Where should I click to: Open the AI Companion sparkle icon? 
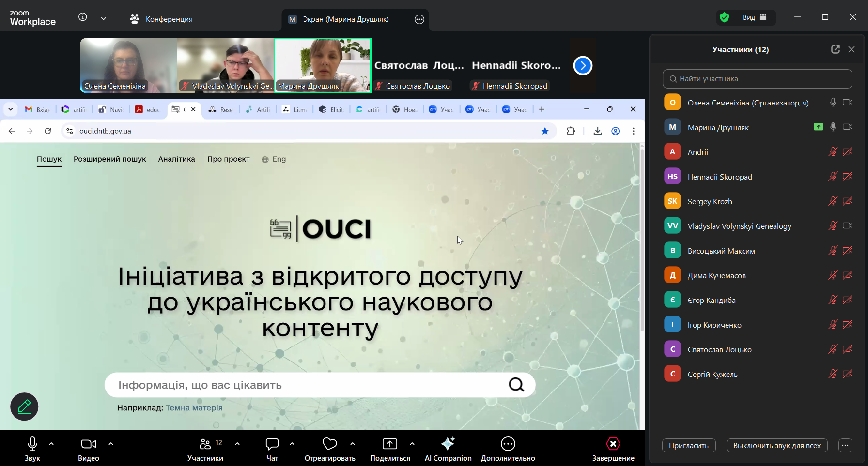448,444
